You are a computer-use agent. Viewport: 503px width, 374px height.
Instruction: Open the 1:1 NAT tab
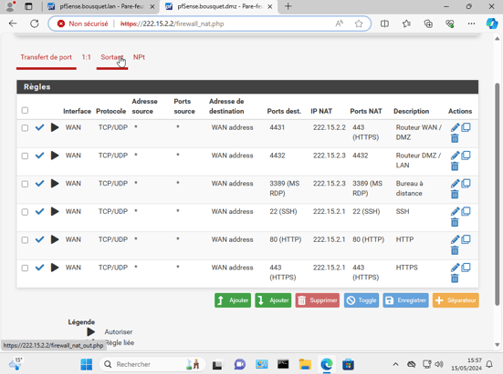86,57
